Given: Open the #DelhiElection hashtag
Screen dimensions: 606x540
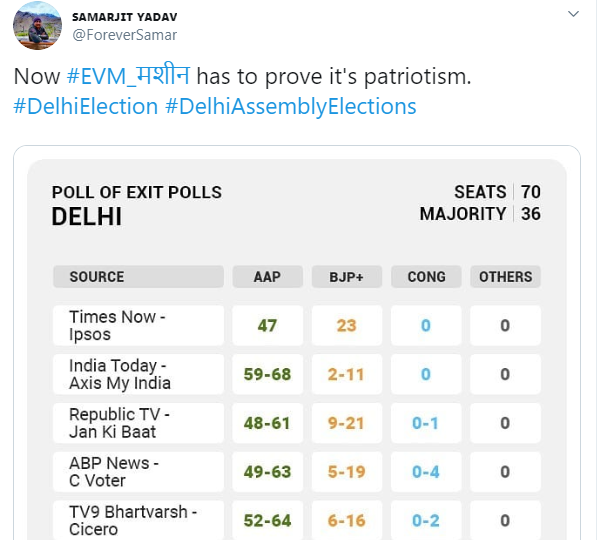Looking at the screenshot, I should click(85, 106).
